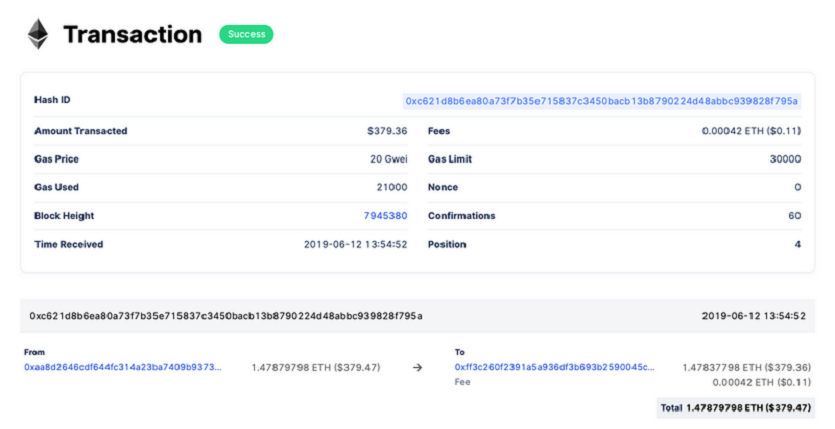Image resolution: width=835 pixels, height=429 pixels.
Task: Click the Ethereum logo icon
Action: pyautogui.click(x=38, y=34)
